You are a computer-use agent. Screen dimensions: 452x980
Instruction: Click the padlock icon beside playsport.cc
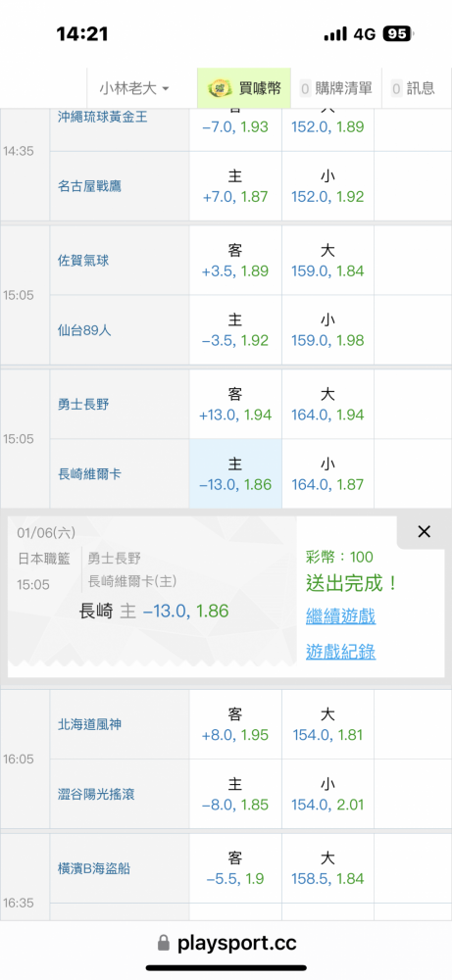(x=164, y=943)
